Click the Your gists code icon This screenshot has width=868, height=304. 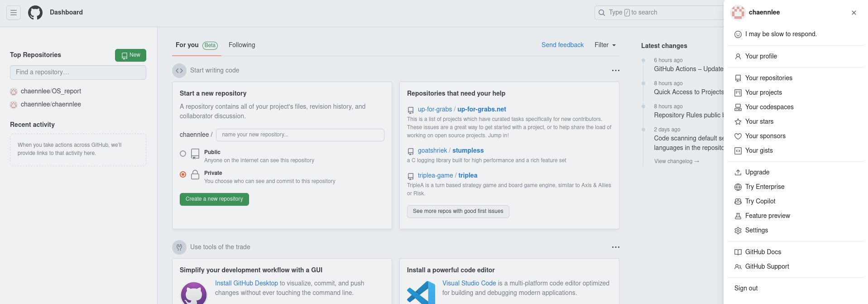coord(738,151)
